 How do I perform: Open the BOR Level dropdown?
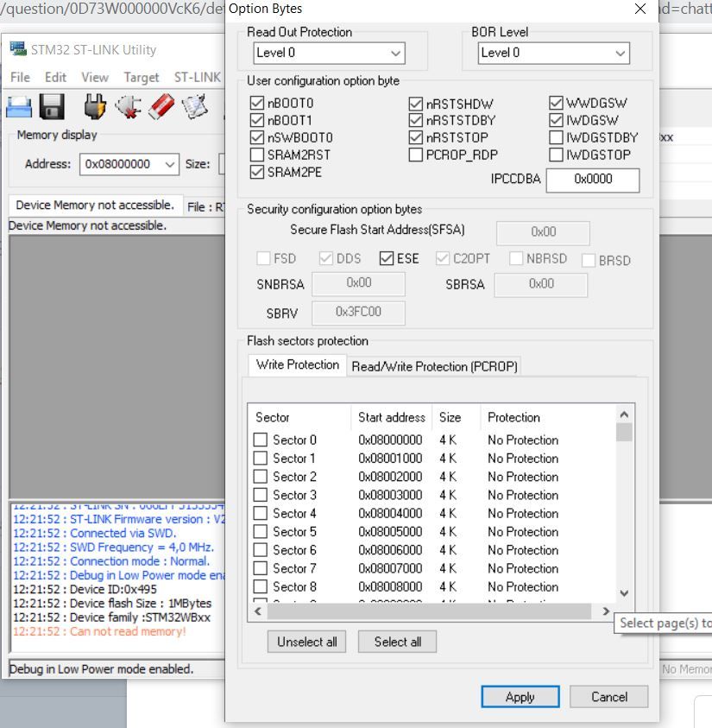[x=554, y=53]
